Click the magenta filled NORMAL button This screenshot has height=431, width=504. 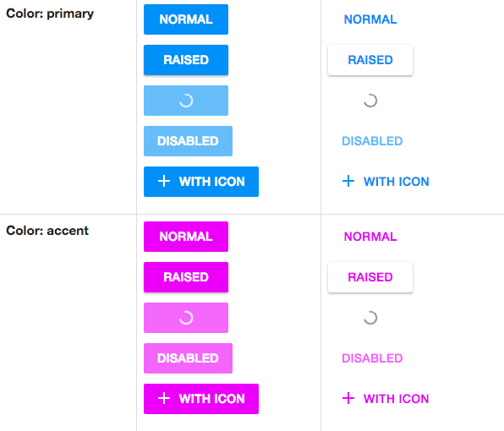pos(186,237)
